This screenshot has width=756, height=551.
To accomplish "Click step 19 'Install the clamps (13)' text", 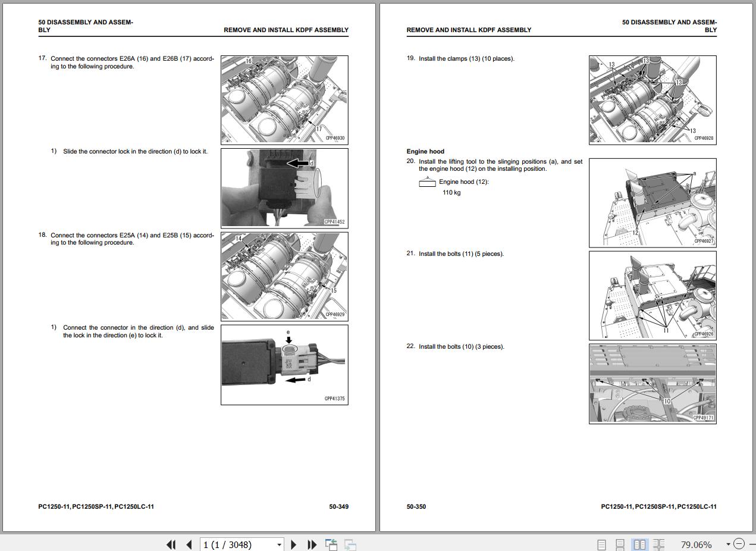I will [x=466, y=58].
